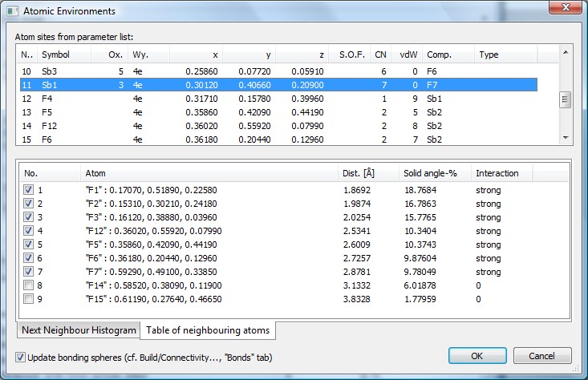The width and height of the screenshot is (588, 380).
Task: Sort neighbours by Dist. [Å] header
Action: pos(368,173)
